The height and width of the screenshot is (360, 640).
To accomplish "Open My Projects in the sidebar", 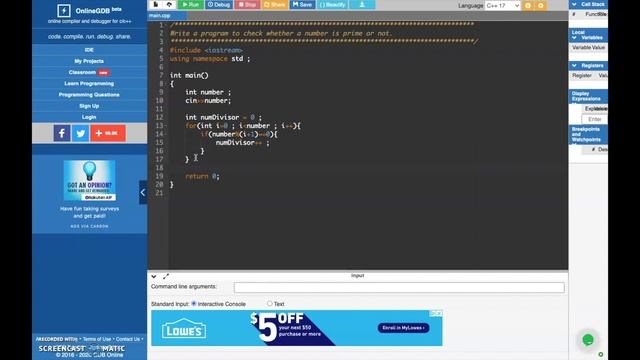I will [89, 61].
